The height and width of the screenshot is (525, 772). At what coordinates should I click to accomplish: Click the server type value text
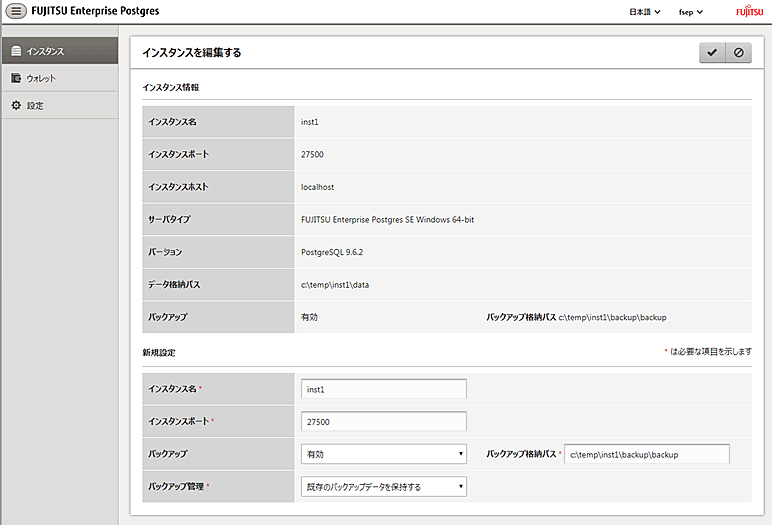point(387,220)
